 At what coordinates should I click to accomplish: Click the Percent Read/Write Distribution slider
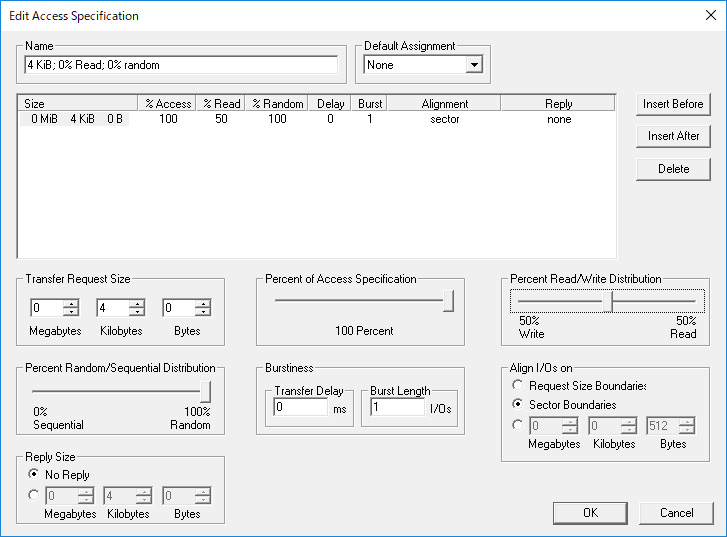[x=606, y=301]
